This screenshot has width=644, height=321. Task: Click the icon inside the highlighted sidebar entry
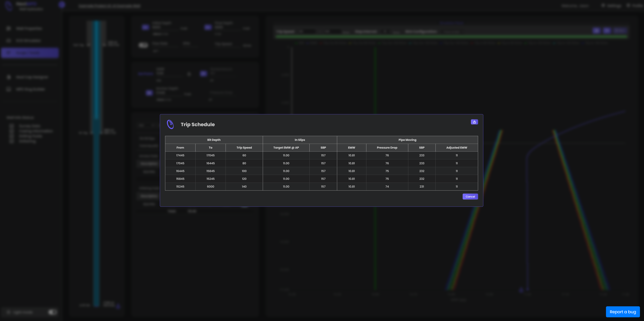pyautogui.click(x=9, y=53)
